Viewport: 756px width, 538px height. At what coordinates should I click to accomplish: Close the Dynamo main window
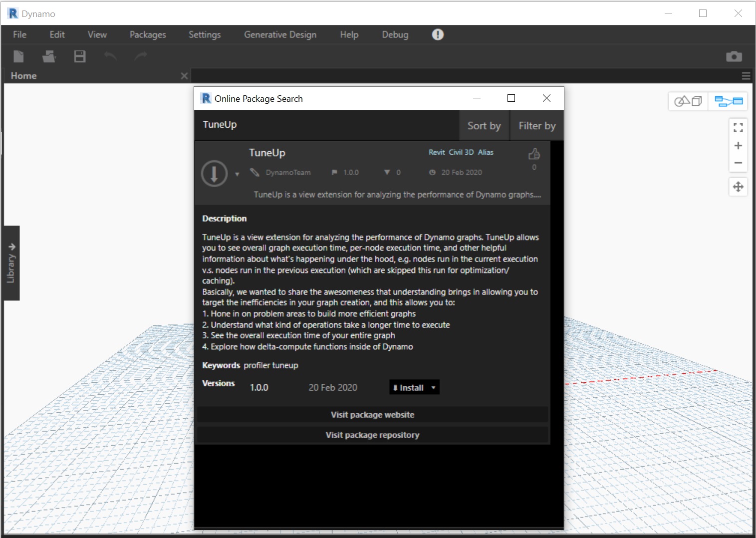pyautogui.click(x=738, y=13)
